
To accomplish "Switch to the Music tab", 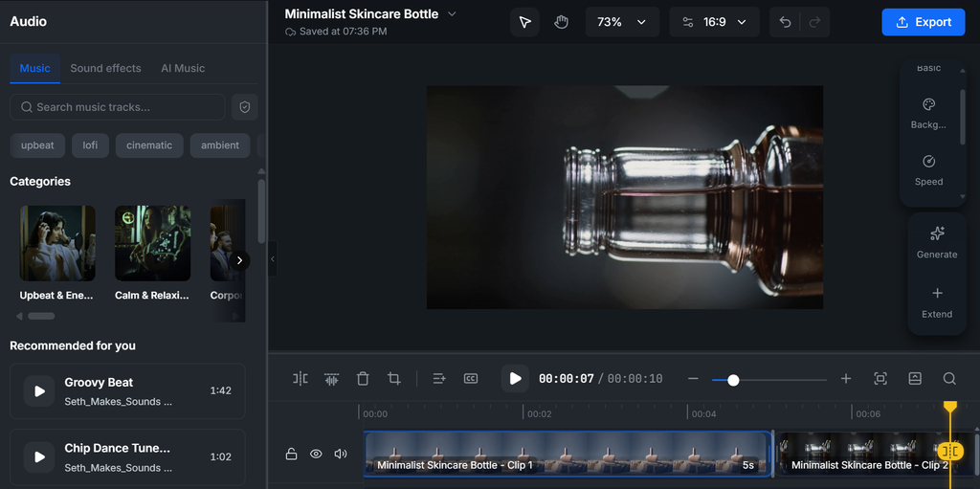I will (35, 68).
